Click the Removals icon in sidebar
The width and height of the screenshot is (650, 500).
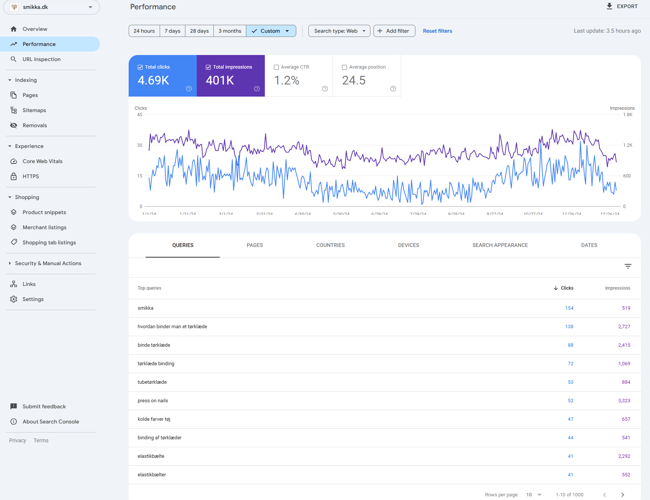coord(14,125)
